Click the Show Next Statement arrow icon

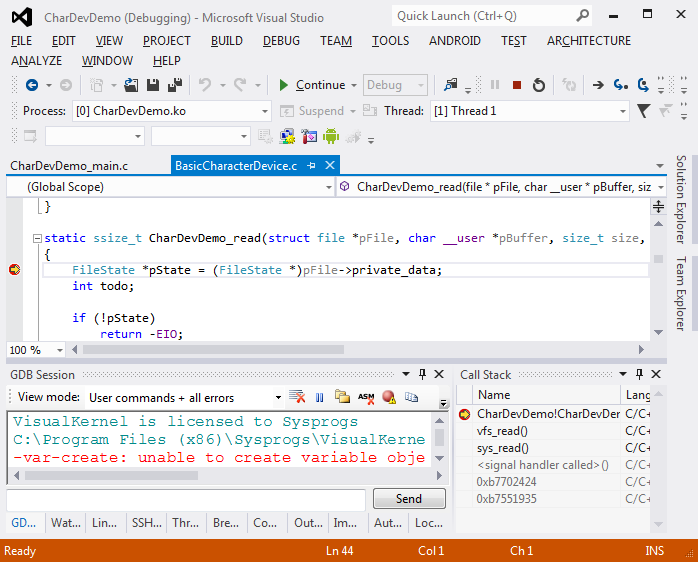[x=598, y=85]
